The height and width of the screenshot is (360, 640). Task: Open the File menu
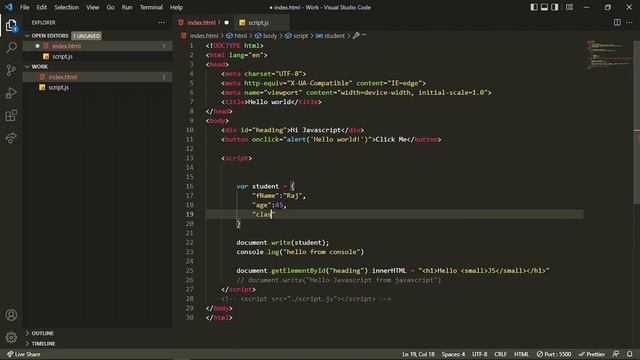point(24,7)
